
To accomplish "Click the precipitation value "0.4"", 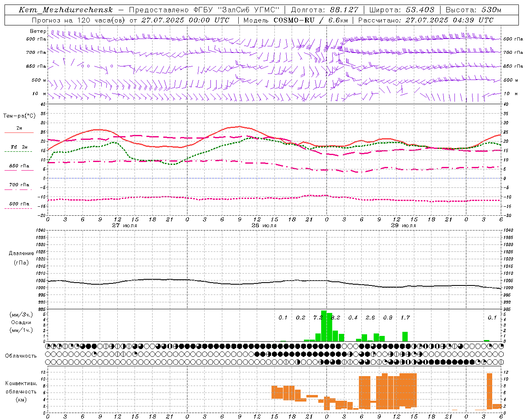I will [353, 317].
